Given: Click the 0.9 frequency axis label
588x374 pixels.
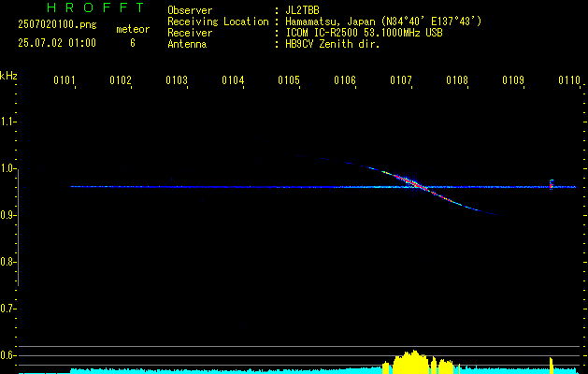Looking at the screenshot, I should (7, 215).
